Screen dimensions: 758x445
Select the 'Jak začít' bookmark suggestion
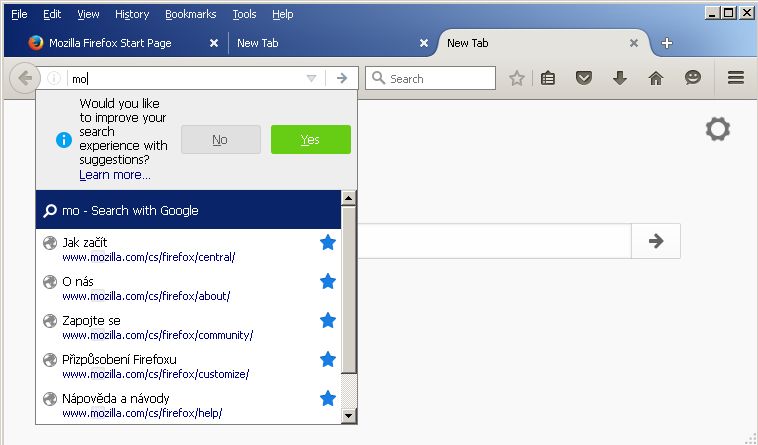(x=189, y=249)
